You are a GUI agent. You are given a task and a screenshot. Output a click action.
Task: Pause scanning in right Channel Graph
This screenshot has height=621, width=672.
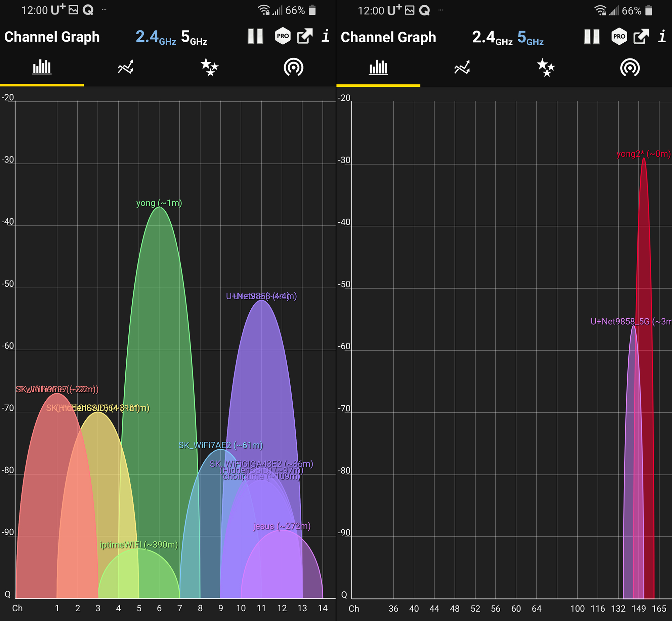[x=592, y=37]
